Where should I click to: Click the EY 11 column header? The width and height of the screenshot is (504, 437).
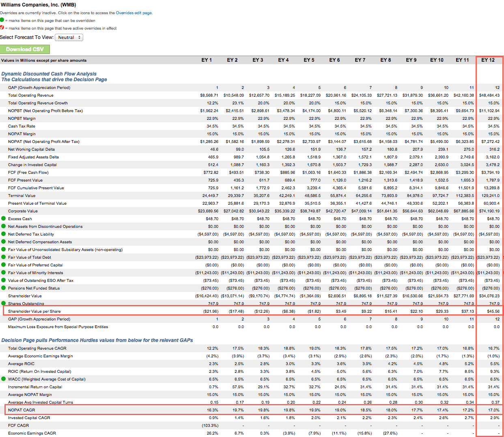(462, 60)
